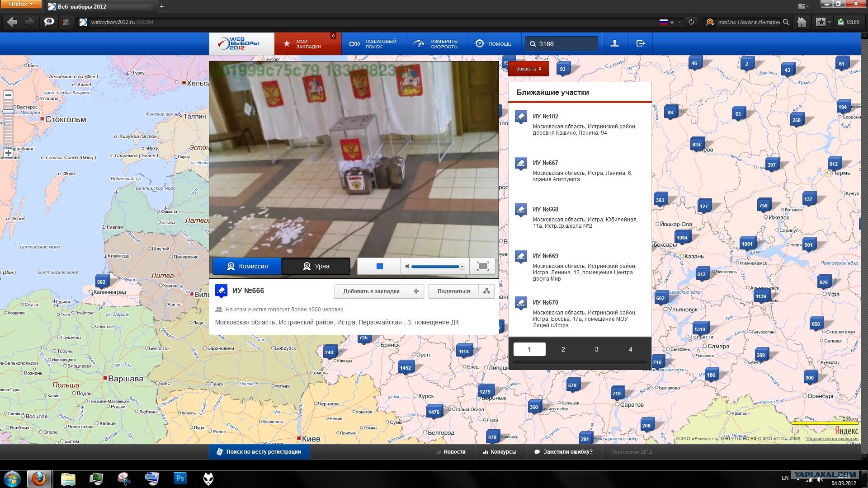Select map cluster marker 1310 near Тольятти
Screen dimensions: 868x488
tap(699, 329)
